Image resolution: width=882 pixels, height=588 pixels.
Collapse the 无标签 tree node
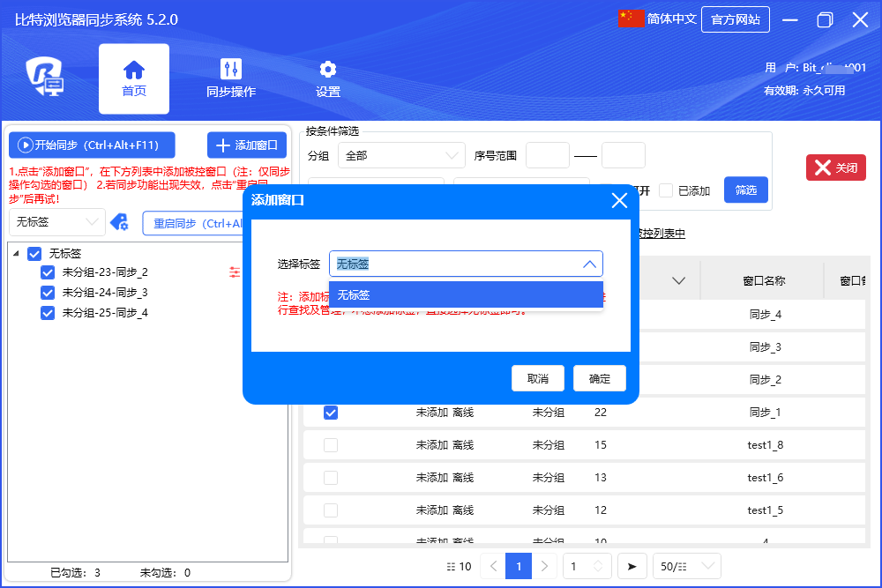(17, 254)
